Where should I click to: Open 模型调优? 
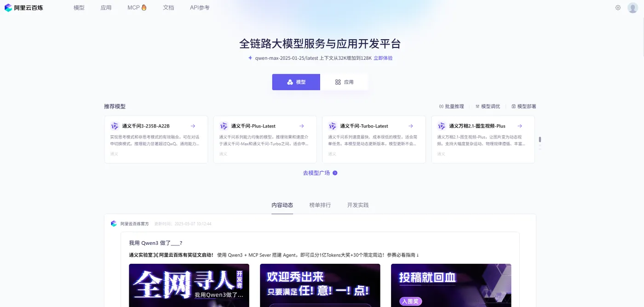click(x=488, y=106)
